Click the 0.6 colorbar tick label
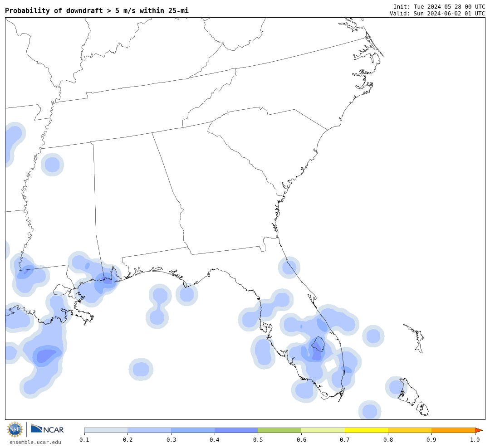 [301, 439]
